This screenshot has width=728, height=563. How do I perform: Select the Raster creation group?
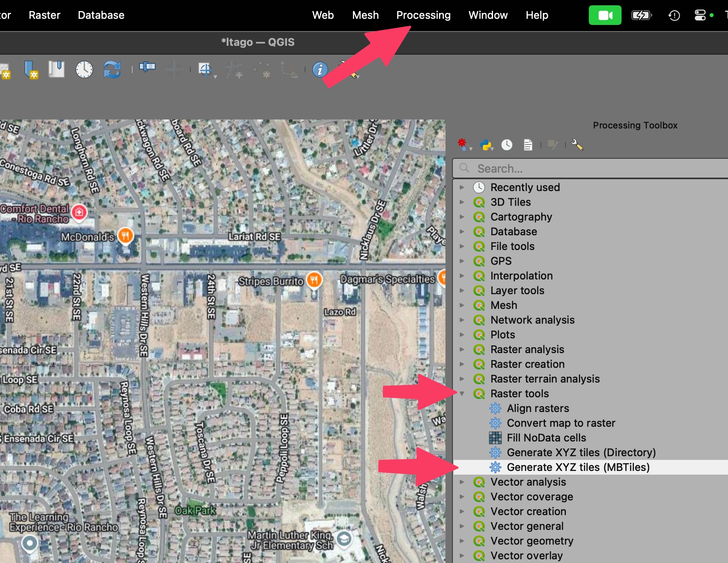coord(527,364)
